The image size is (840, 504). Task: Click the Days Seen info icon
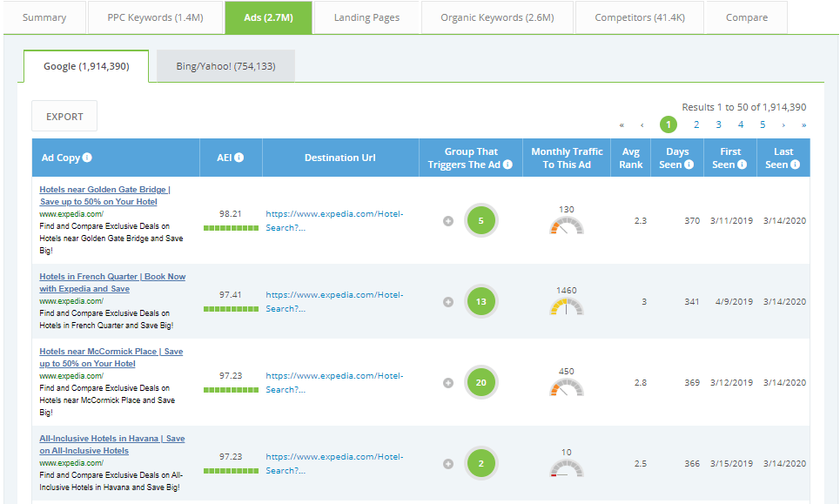[689, 165]
